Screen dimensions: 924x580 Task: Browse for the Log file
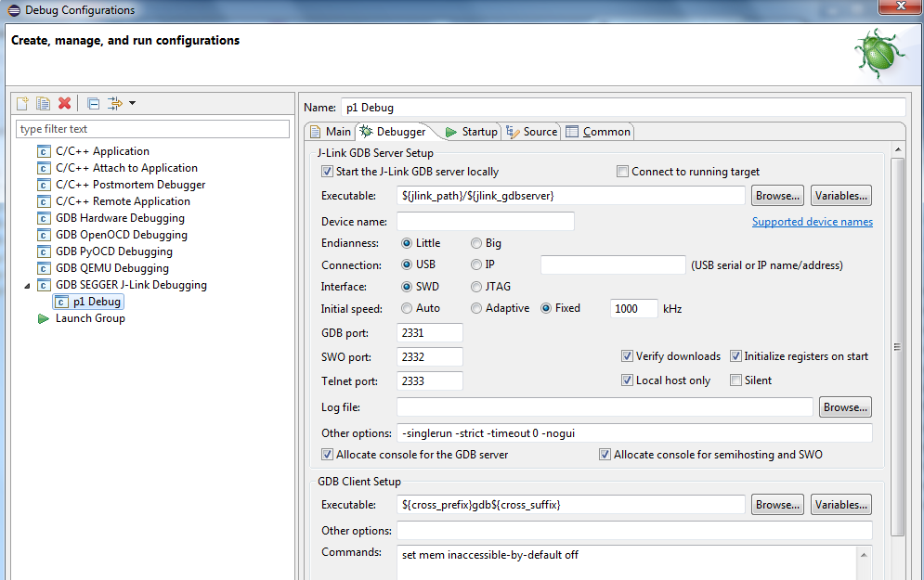click(845, 406)
